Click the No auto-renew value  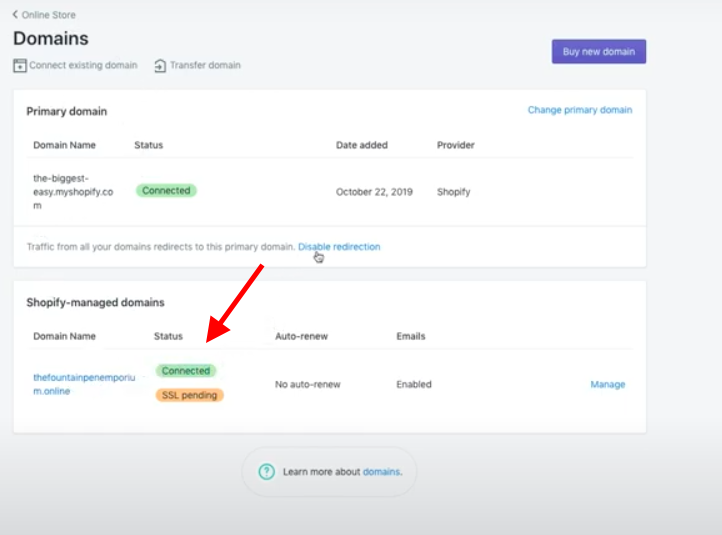308,384
